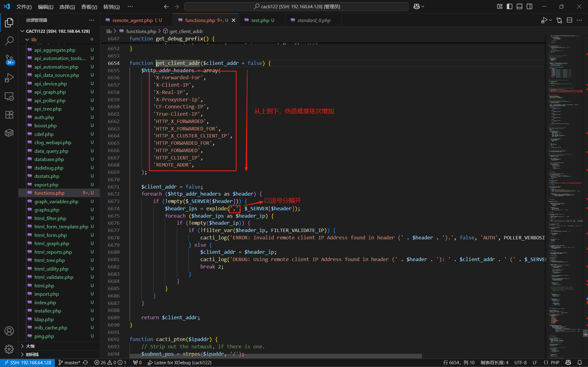Open the 转到(G) menu
The height and width of the screenshot is (367, 588).
[111, 7]
